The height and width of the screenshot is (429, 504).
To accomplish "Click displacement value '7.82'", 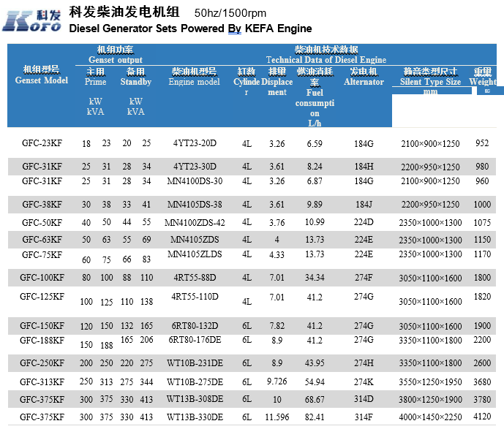I will pyautogui.click(x=277, y=326).
